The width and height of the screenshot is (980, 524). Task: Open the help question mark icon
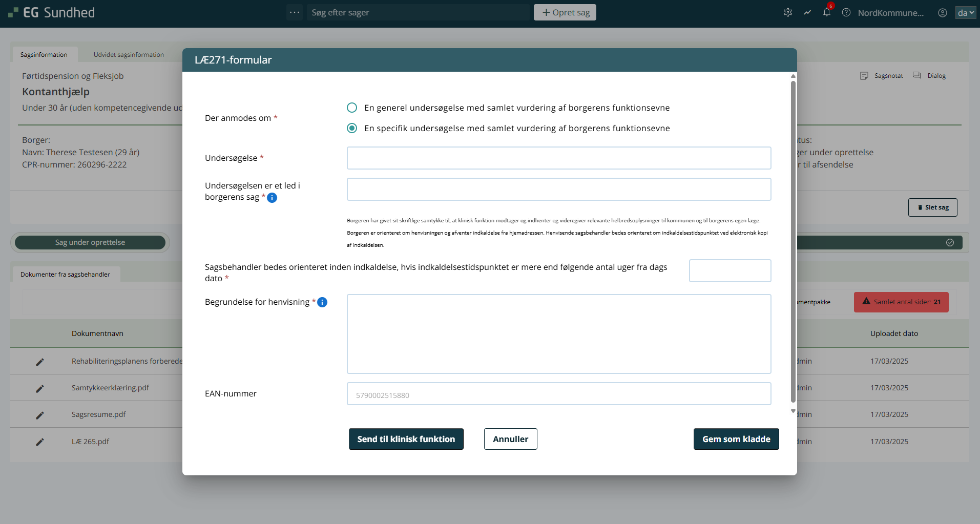coord(846,13)
